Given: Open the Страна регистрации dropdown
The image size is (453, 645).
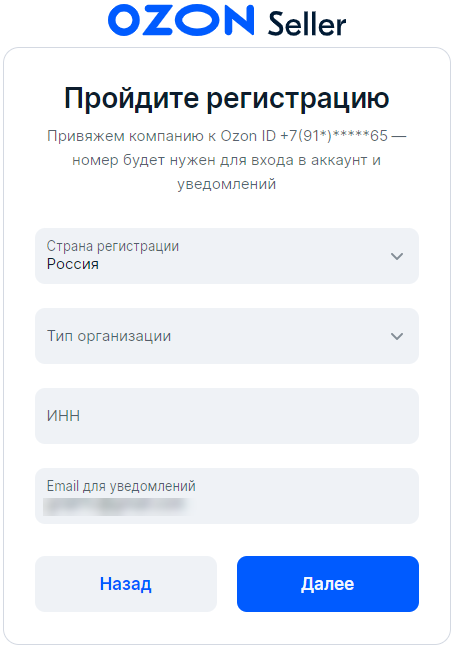Looking at the screenshot, I should [x=227, y=256].
